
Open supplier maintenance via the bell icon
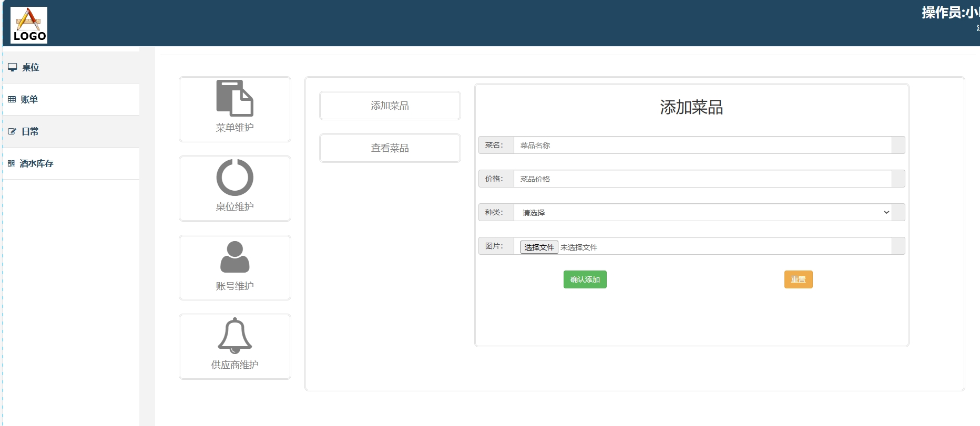click(234, 336)
